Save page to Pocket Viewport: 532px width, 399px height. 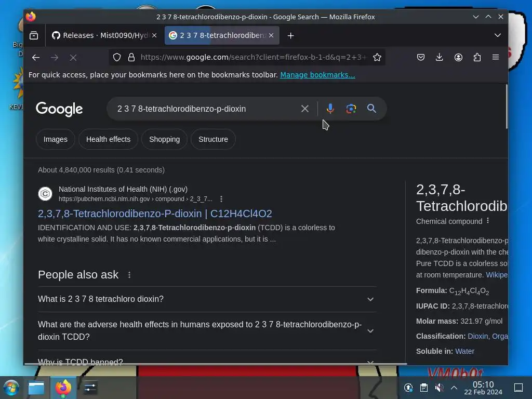coord(421,57)
